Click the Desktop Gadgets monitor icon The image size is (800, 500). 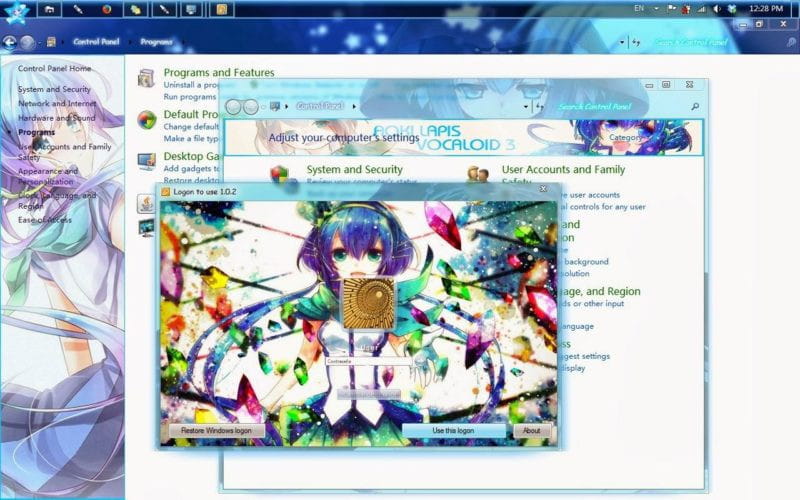146,161
